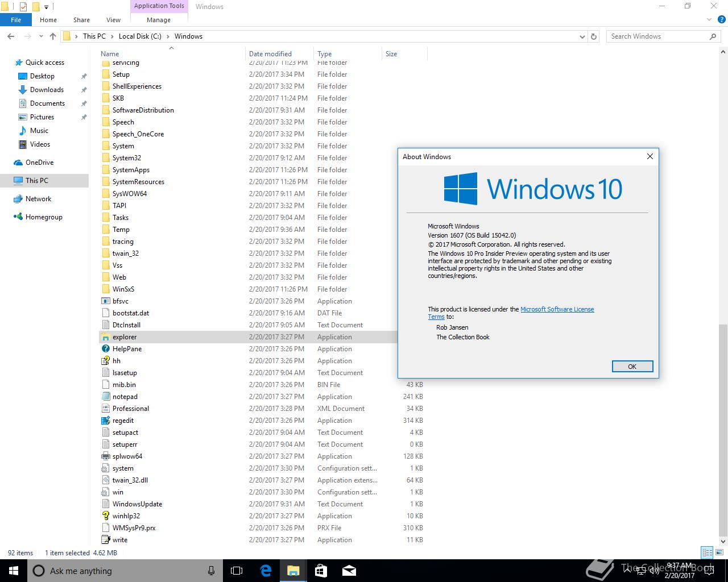Open the Quick Access Toolbar customize dropdown

click(x=47, y=7)
